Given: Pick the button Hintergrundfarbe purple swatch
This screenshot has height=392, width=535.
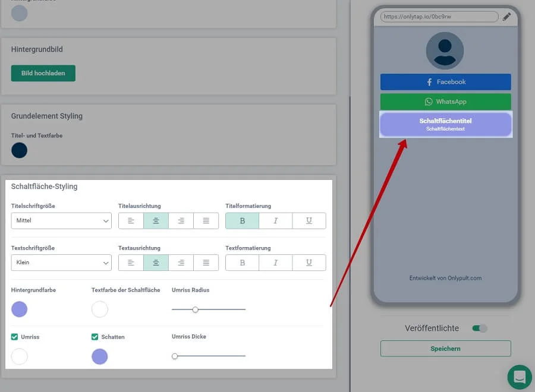Looking at the screenshot, I should tap(20, 309).
